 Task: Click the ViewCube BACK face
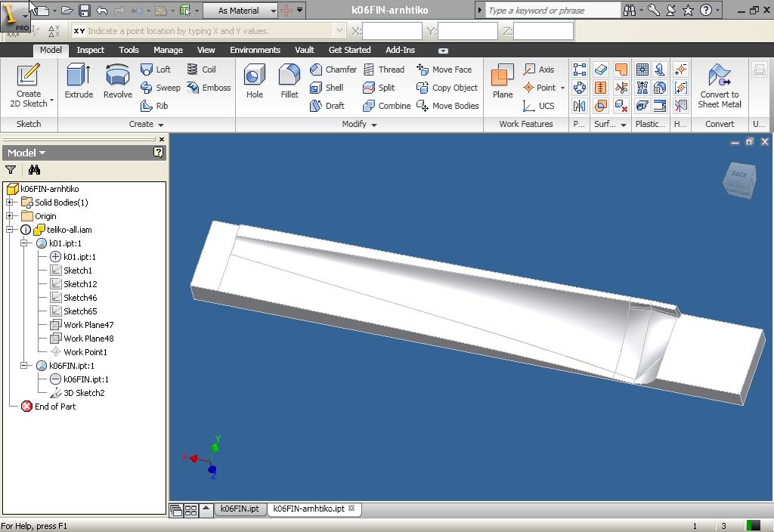tap(739, 175)
